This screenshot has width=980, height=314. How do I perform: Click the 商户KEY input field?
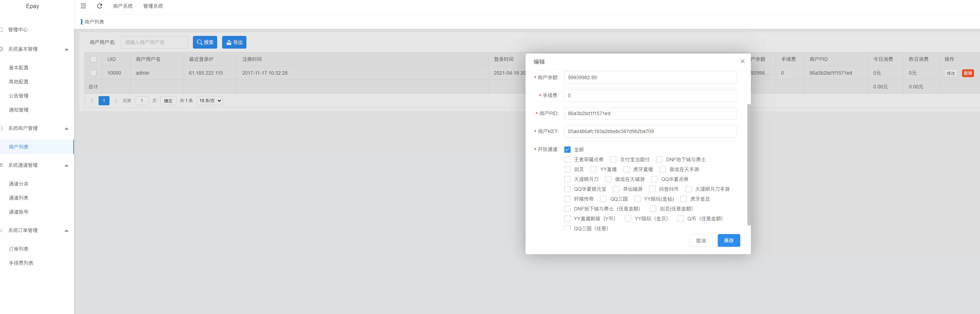click(x=650, y=131)
